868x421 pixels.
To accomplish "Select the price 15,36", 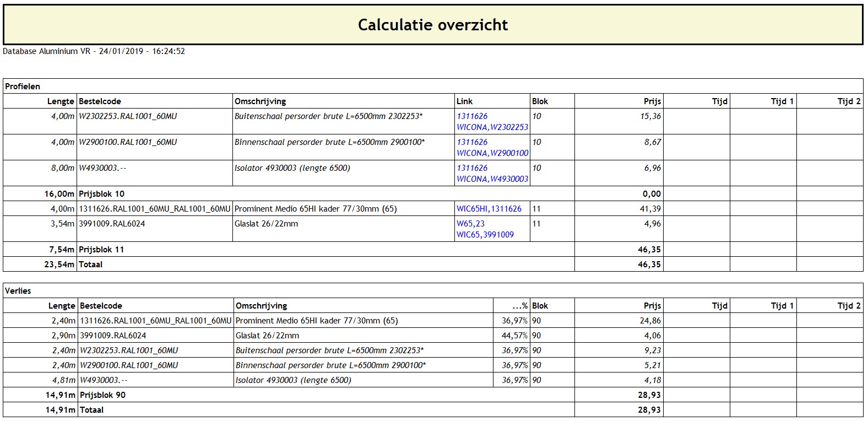I will pos(650,116).
